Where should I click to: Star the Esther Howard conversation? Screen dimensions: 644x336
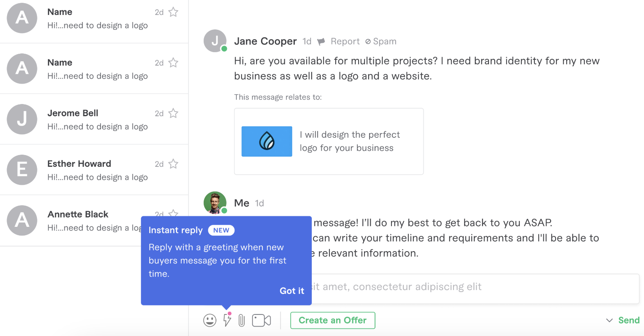[173, 164]
